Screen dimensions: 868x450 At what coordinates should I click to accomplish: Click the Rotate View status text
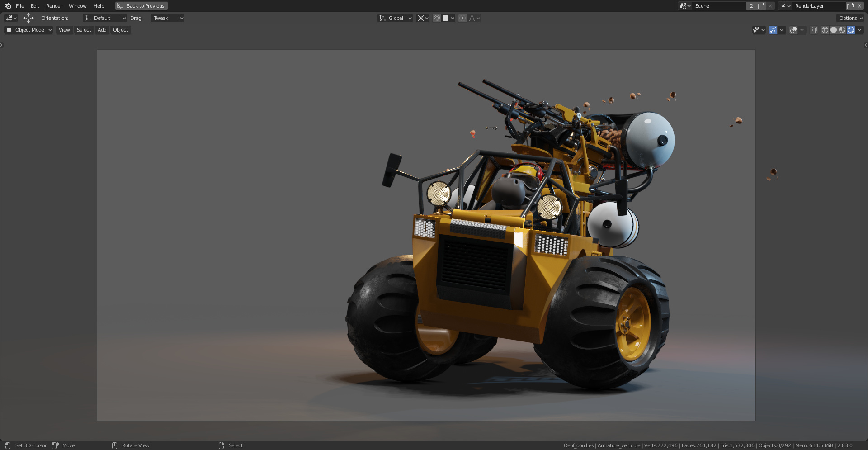tap(136, 445)
